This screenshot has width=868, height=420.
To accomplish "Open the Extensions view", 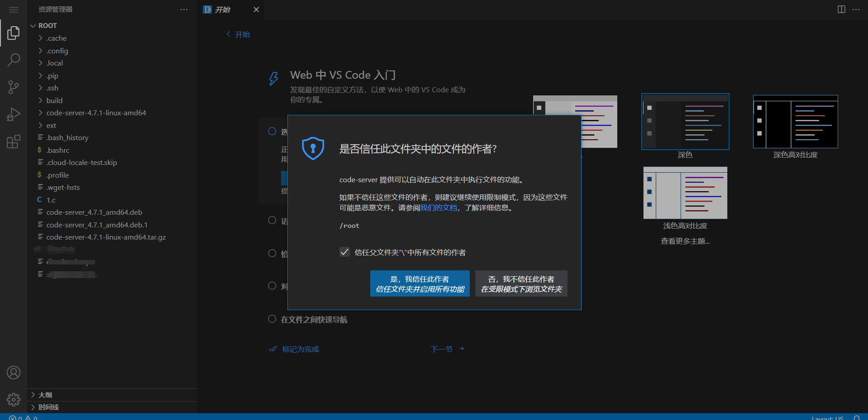I will (14, 142).
